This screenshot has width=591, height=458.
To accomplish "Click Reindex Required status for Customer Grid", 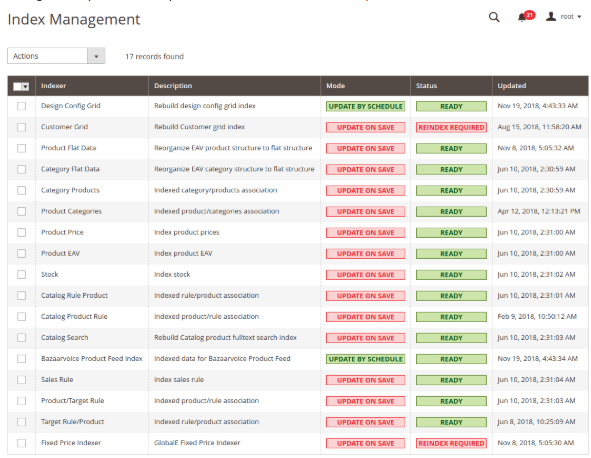I will (x=451, y=128).
